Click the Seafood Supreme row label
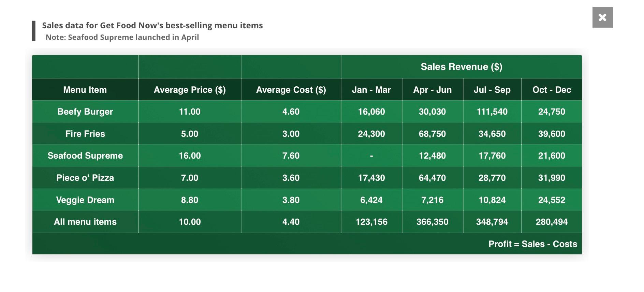The width and height of the screenshot is (644, 292). click(x=85, y=156)
